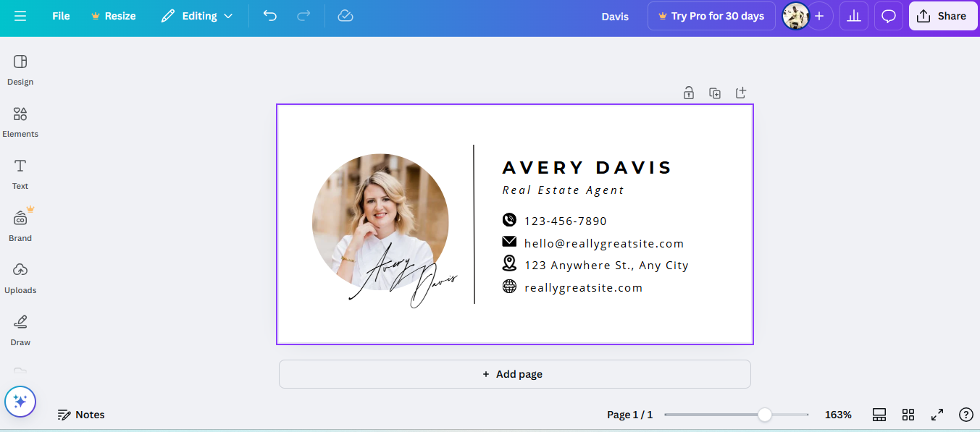Select the AVERY DAVIS heading text

point(587,168)
